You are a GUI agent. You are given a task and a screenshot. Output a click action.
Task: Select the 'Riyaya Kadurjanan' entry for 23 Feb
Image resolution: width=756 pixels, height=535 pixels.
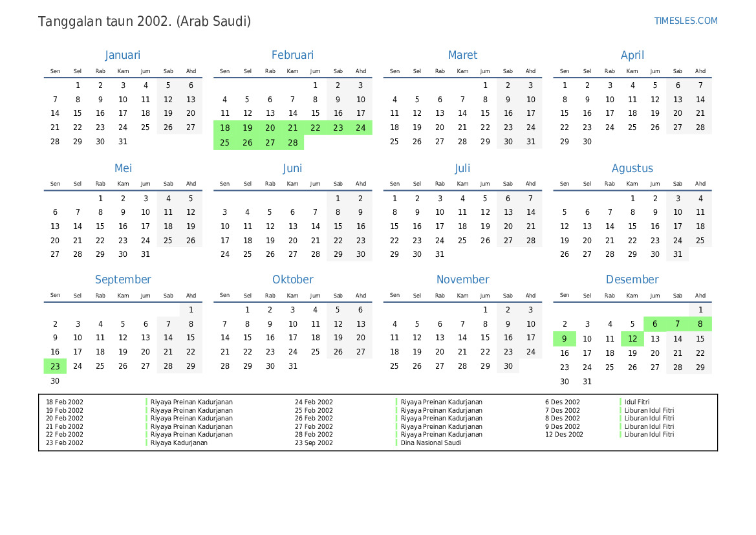pyautogui.click(x=179, y=443)
